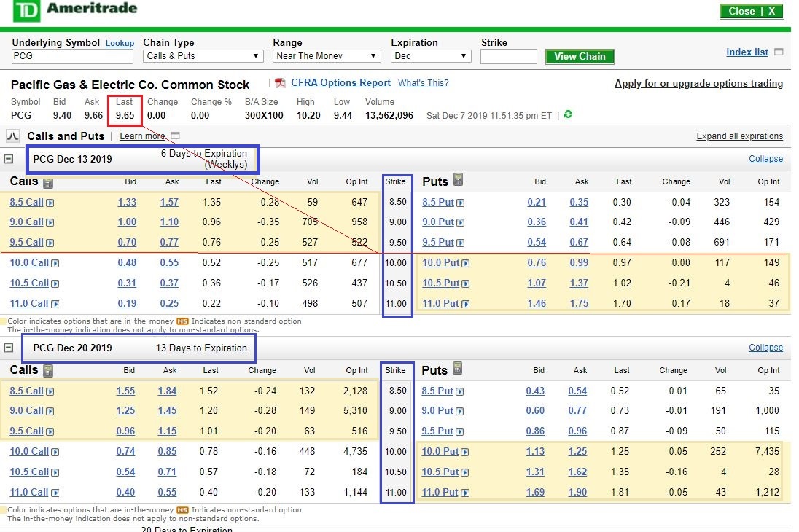Screen dimensions: 799x532
Task: Click Expand all expirations link
Action: [739, 136]
